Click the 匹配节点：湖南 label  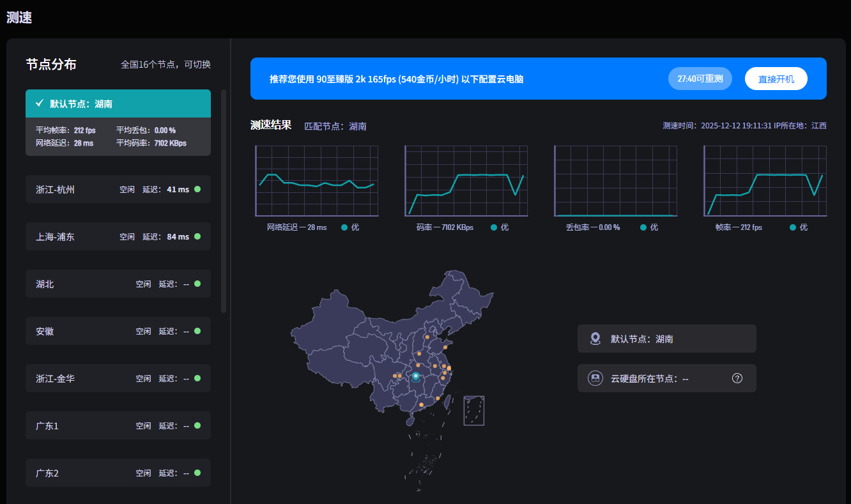335,126
